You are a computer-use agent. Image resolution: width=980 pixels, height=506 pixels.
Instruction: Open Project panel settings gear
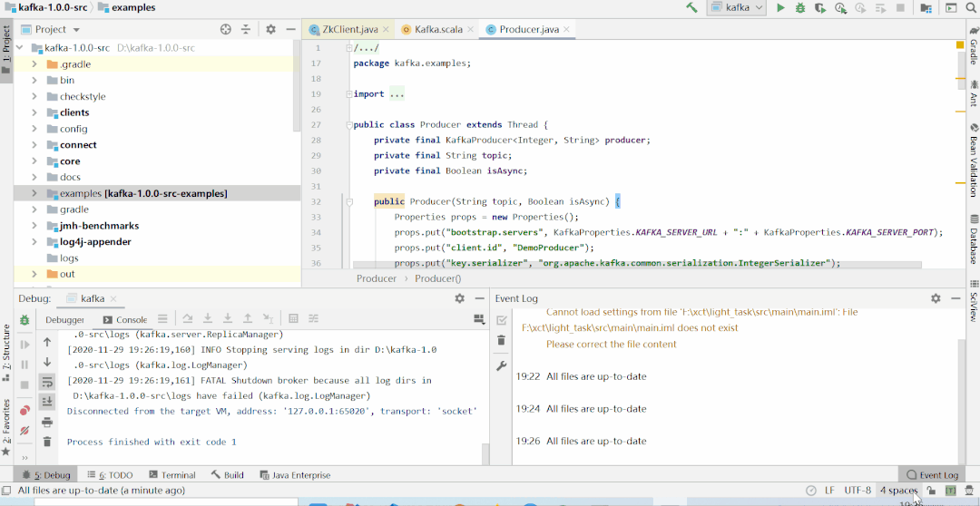(x=270, y=29)
